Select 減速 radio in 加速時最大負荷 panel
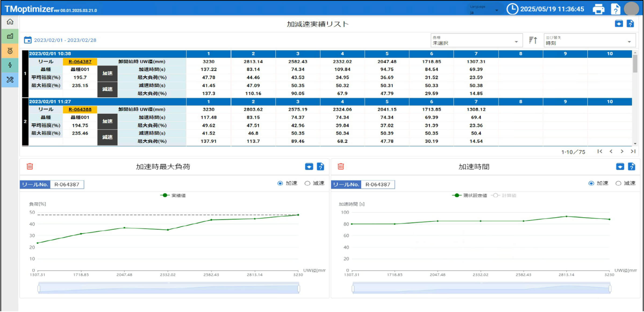 pos(307,183)
